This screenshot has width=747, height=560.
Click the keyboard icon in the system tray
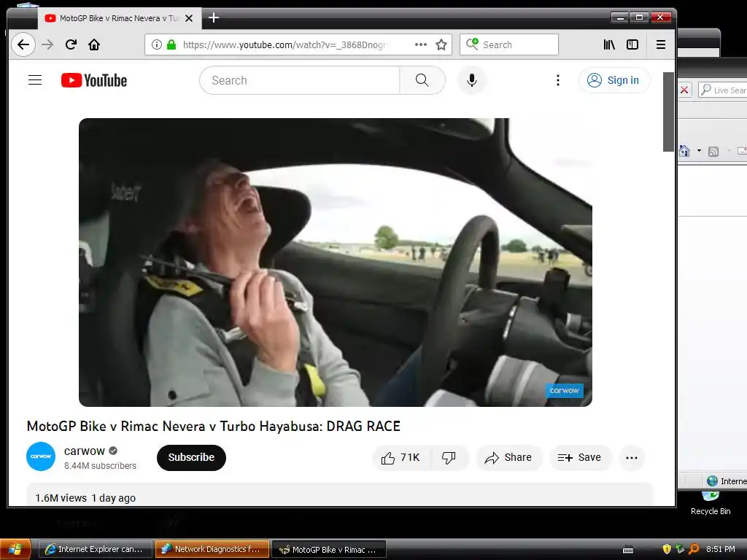tap(628, 550)
